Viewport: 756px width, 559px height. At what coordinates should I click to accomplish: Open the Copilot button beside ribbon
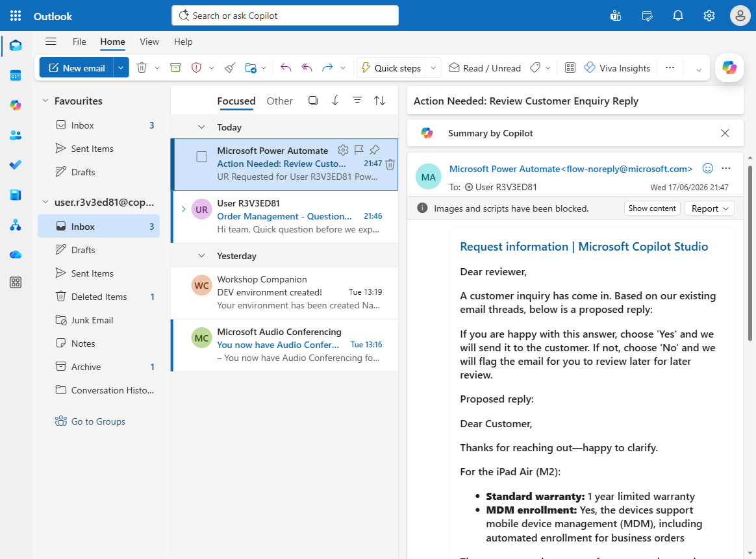point(729,68)
